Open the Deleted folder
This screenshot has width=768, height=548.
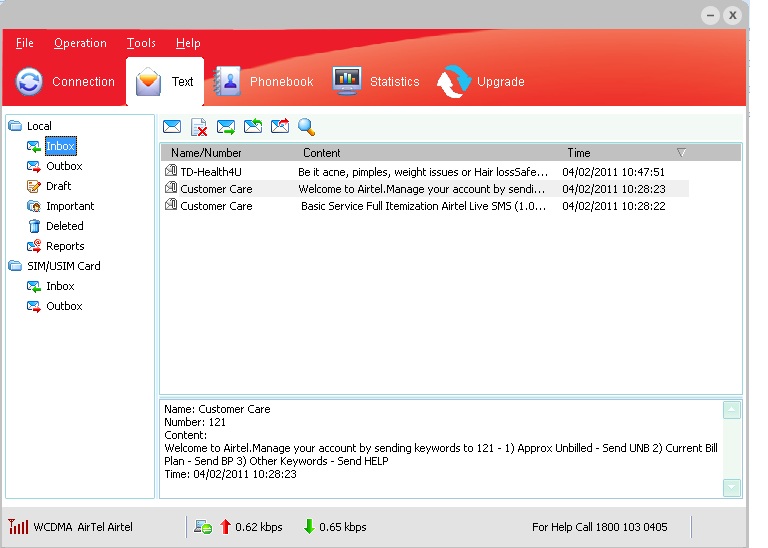point(65,226)
